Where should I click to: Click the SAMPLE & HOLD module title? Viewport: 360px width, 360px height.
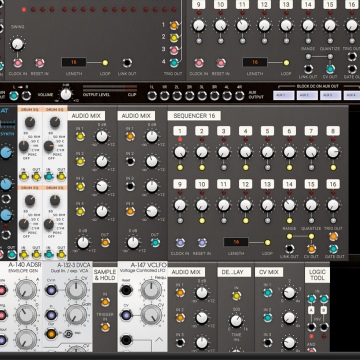(105, 275)
